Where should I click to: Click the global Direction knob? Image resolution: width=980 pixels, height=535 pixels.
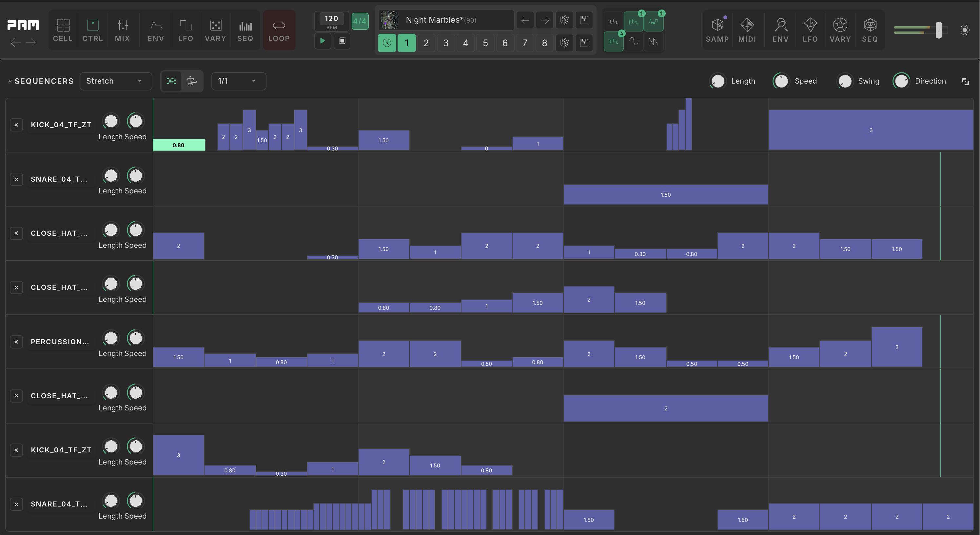(901, 81)
